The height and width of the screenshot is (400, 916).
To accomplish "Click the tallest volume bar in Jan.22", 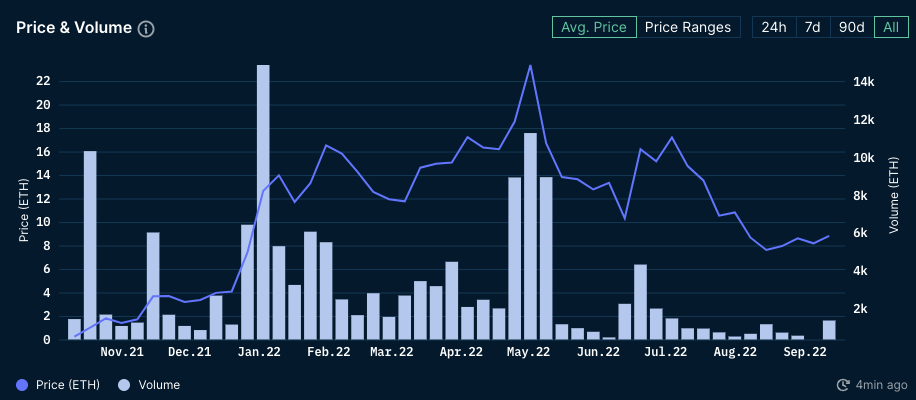I will [263, 202].
